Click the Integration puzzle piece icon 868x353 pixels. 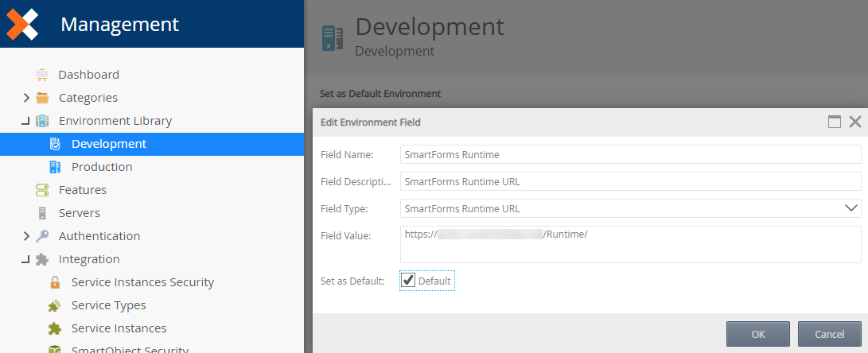click(x=42, y=259)
